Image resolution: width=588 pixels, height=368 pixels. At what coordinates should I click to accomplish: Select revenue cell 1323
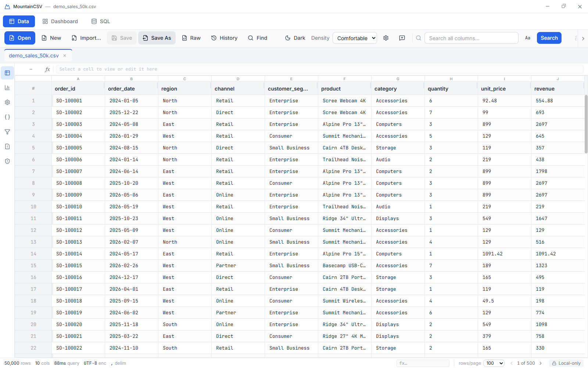[558, 265]
